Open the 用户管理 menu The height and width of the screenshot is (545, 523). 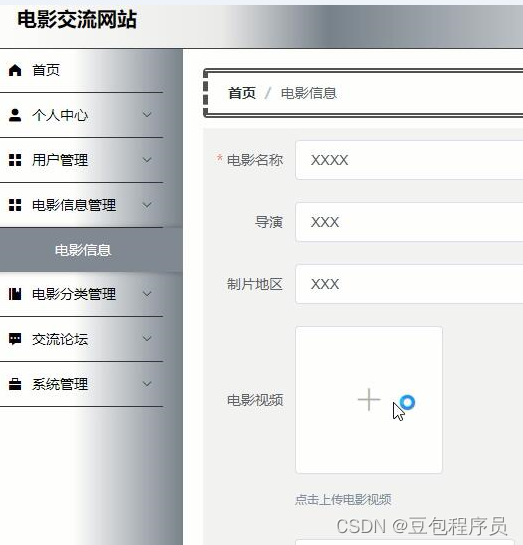81,160
